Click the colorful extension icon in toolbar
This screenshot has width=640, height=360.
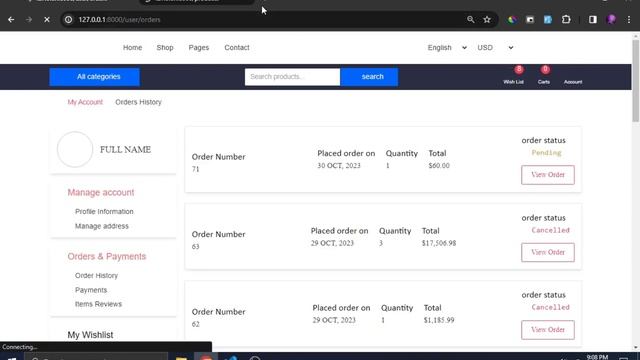tap(512, 20)
